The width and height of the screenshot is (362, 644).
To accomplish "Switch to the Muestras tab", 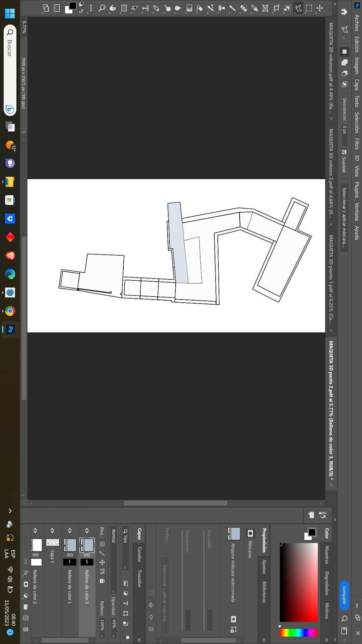I will tap(326, 555).
